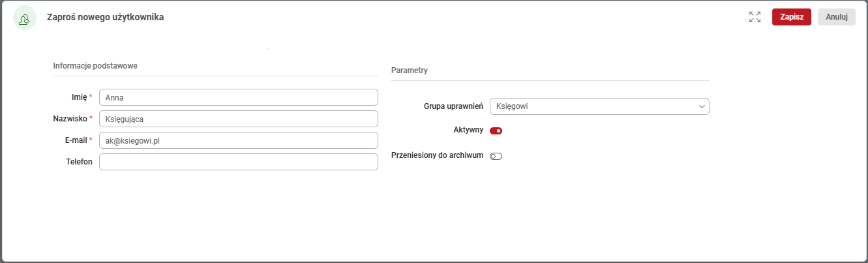Click the invite user icon beside the title
This screenshot has height=263, width=868.
25,18
